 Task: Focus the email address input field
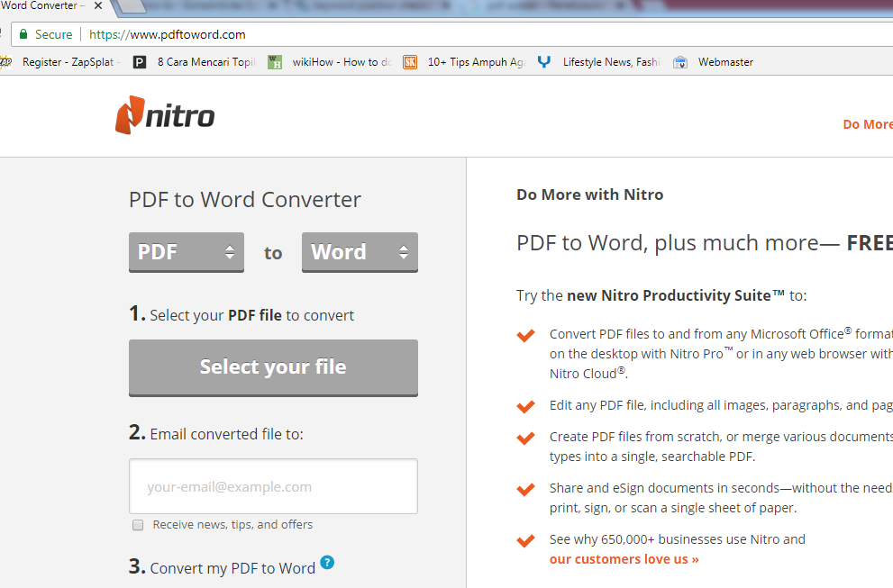coord(273,486)
